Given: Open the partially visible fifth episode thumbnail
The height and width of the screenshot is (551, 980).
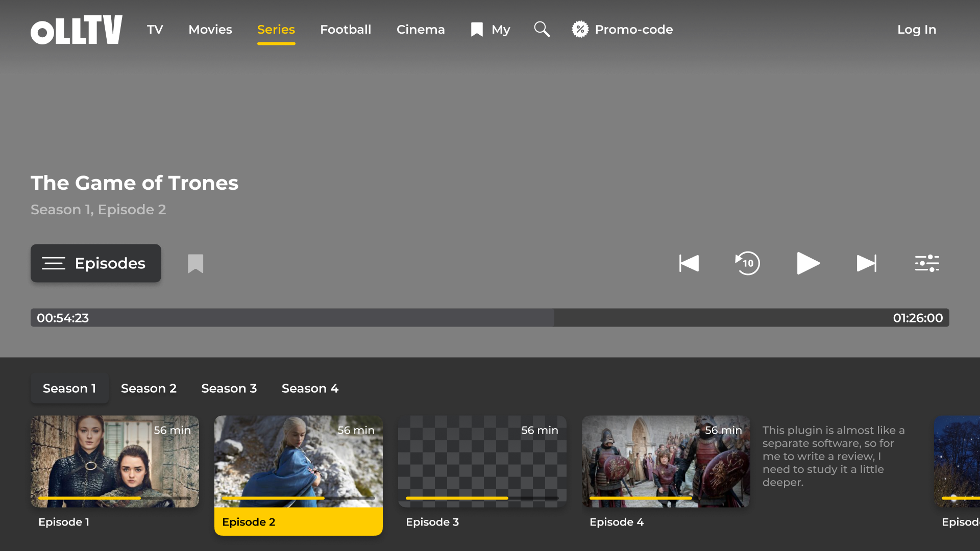Looking at the screenshot, I should [x=957, y=462].
